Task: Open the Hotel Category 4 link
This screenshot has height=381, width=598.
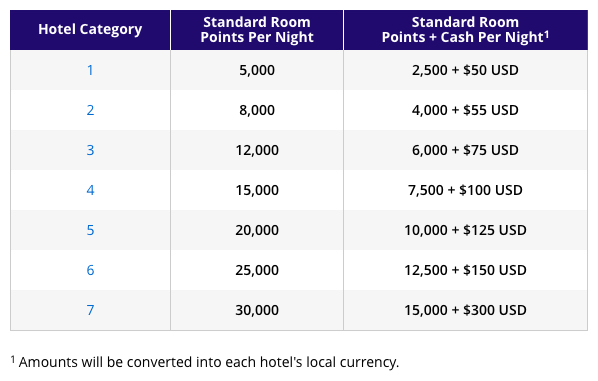Action: coord(90,190)
